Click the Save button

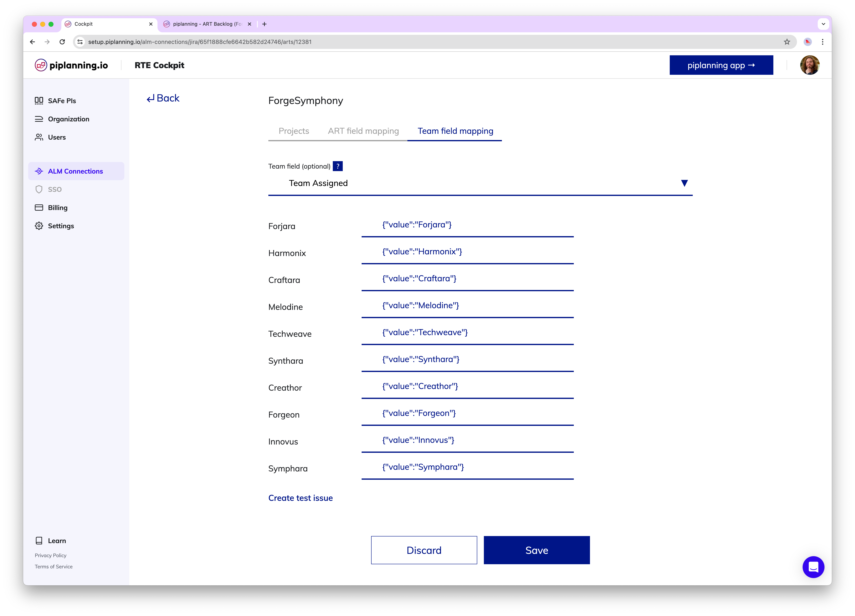pos(536,550)
